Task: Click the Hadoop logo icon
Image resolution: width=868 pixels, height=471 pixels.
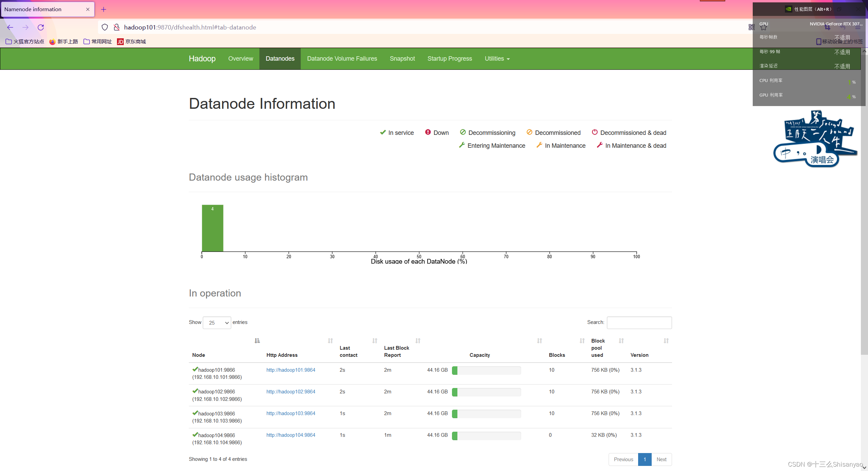Action: coord(202,58)
